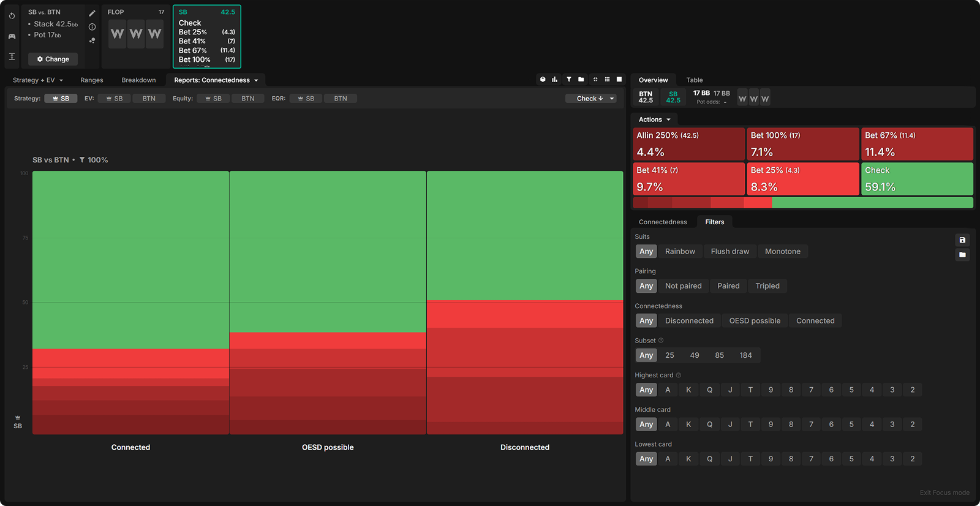Select the green Check 59.1% action tile
Screen dimensions: 980x506
coord(916,179)
